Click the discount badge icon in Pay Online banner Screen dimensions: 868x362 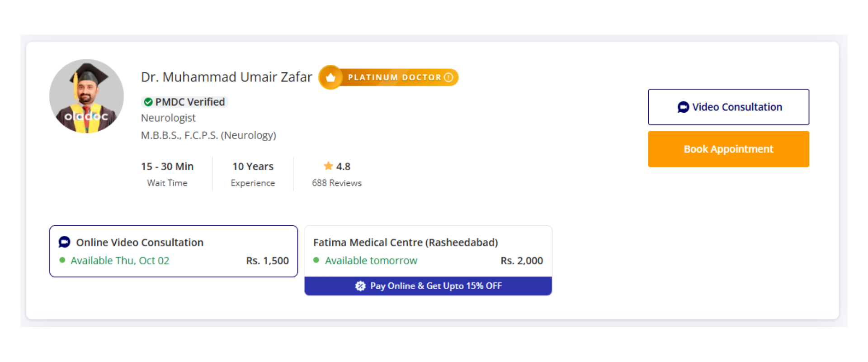360,286
